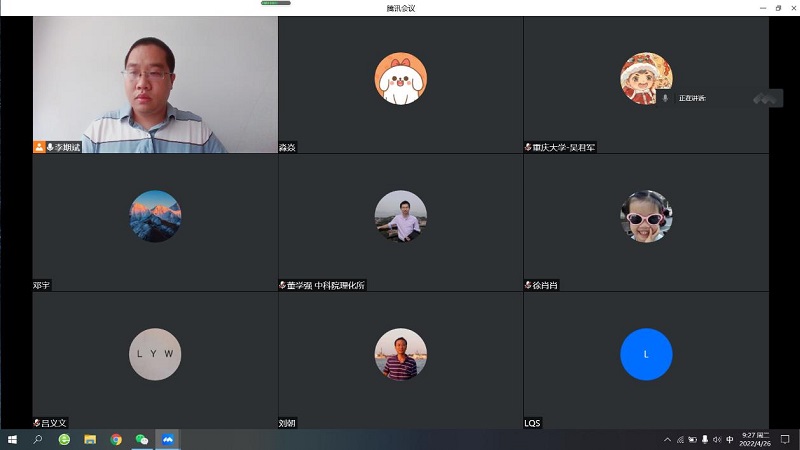Click the Tencent Meeting logo badge at right edge
This screenshot has height=450, width=800.
765,98
